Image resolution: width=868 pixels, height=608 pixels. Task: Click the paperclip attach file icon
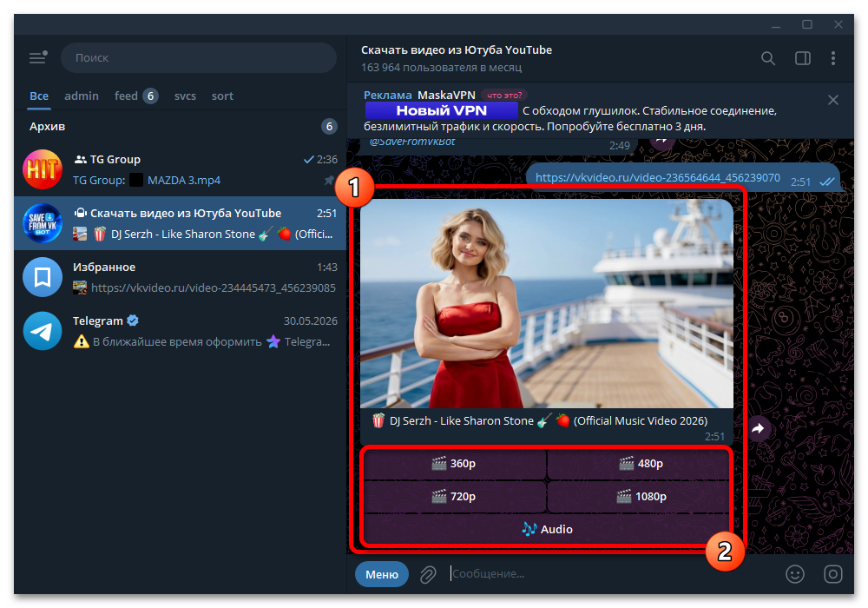coord(427,574)
